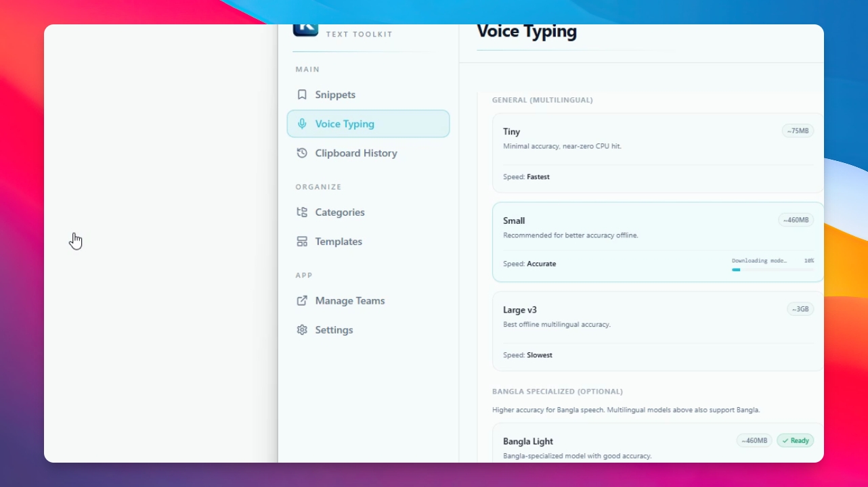Click the Ready badge on Bangla Light
This screenshot has height=487, width=868.
click(796, 440)
